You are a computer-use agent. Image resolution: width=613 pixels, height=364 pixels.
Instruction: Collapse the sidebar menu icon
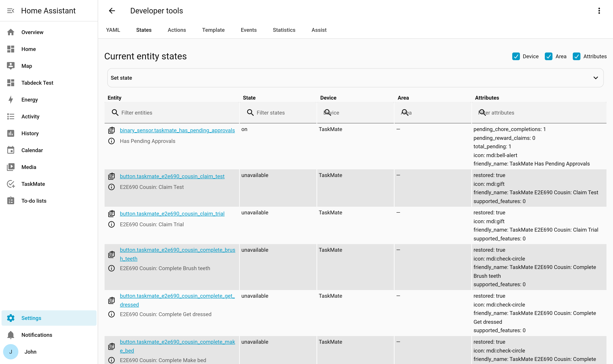(11, 11)
